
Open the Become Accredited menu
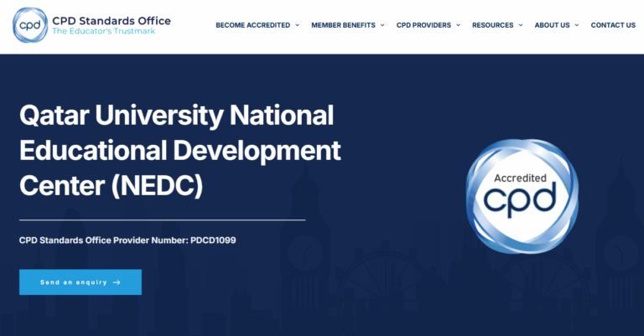click(253, 25)
